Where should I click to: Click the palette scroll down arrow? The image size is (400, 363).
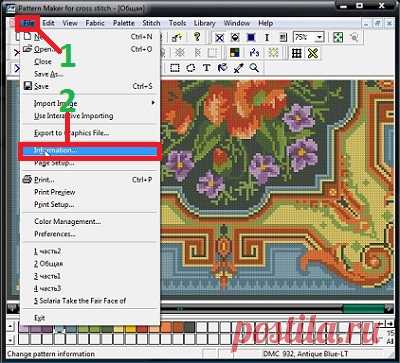pyautogui.click(x=10, y=340)
